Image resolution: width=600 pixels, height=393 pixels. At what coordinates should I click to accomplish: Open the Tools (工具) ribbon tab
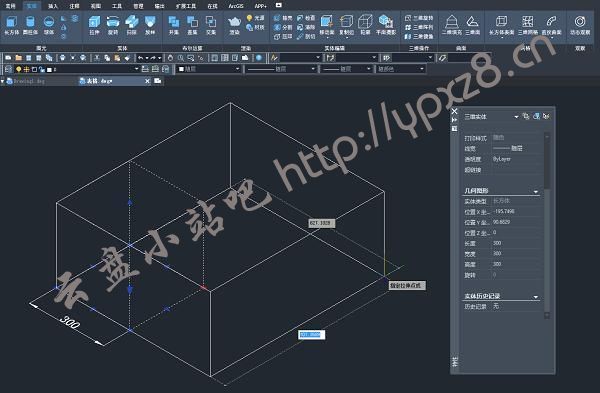[x=117, y=6]
